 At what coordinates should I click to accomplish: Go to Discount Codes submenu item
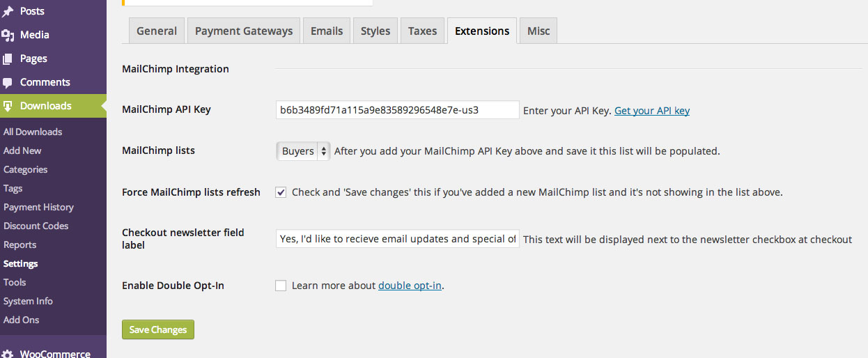click(36, 226)
